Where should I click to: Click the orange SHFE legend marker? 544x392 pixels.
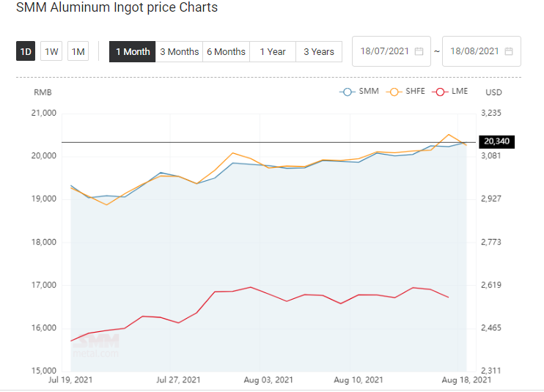pos(394,92)
